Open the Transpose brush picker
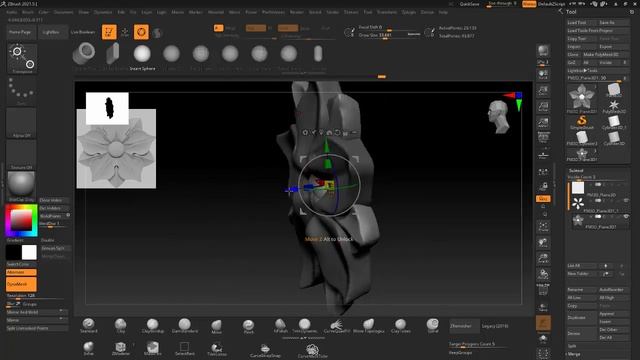 [22, 58]
